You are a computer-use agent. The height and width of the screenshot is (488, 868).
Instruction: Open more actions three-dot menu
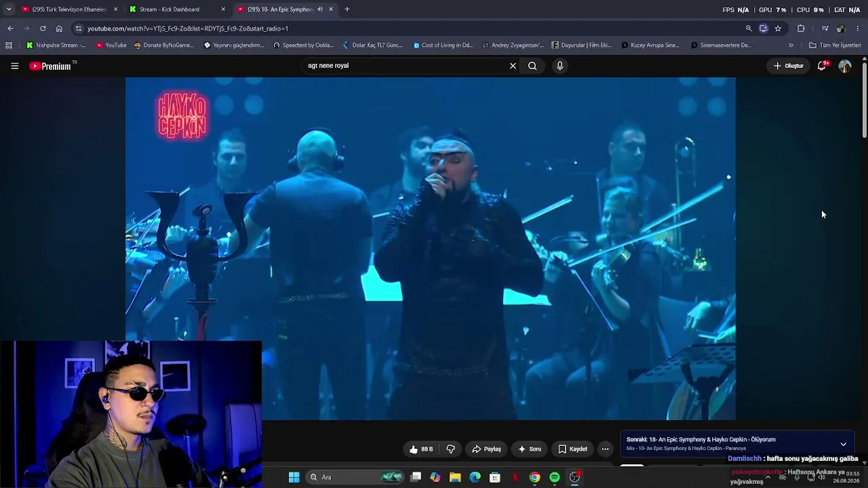tap(605, 449)
